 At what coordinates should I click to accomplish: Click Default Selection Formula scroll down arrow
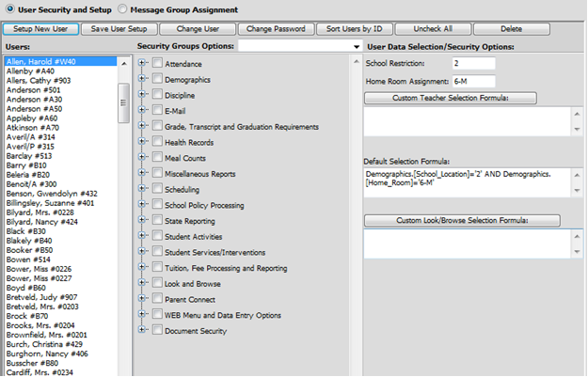click(577, 191)
